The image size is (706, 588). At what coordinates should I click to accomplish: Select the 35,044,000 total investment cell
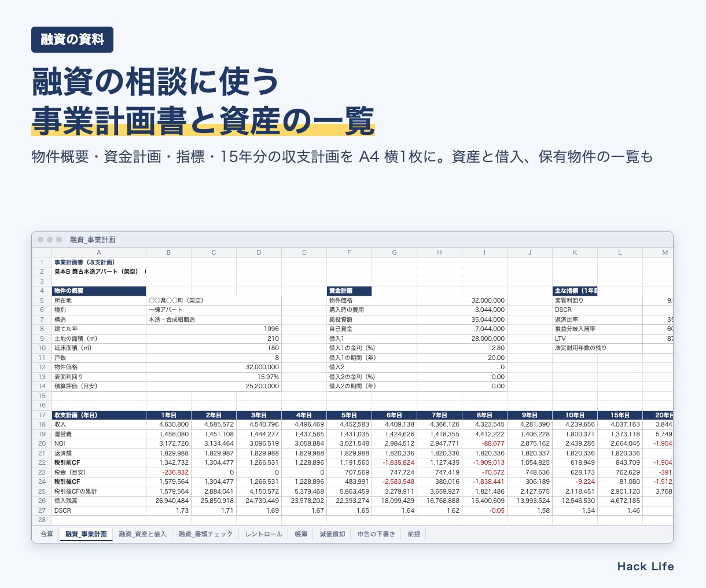tap(462, 319)
